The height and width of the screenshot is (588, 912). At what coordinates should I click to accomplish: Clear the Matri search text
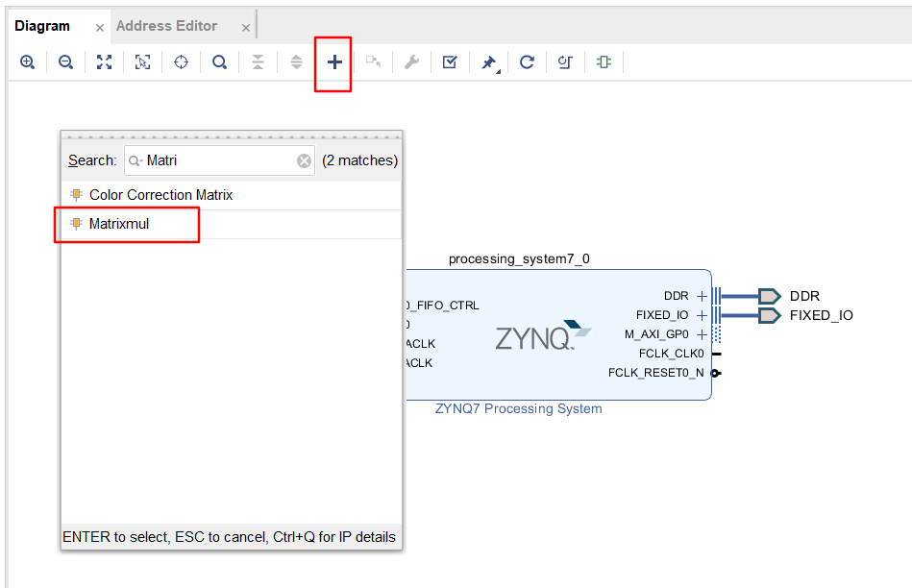click(304, 160)
